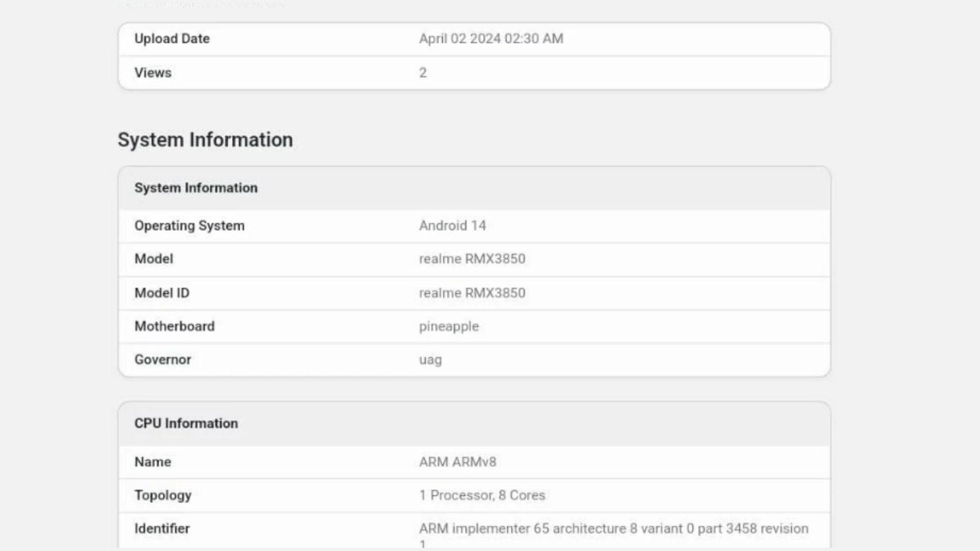Click the Name label under CPU Information
Viewport: 980px width, 551px height.
(153, 462)
